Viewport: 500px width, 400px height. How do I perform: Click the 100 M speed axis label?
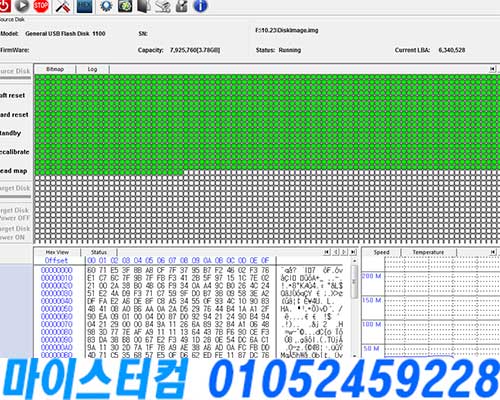coord(371,324)
